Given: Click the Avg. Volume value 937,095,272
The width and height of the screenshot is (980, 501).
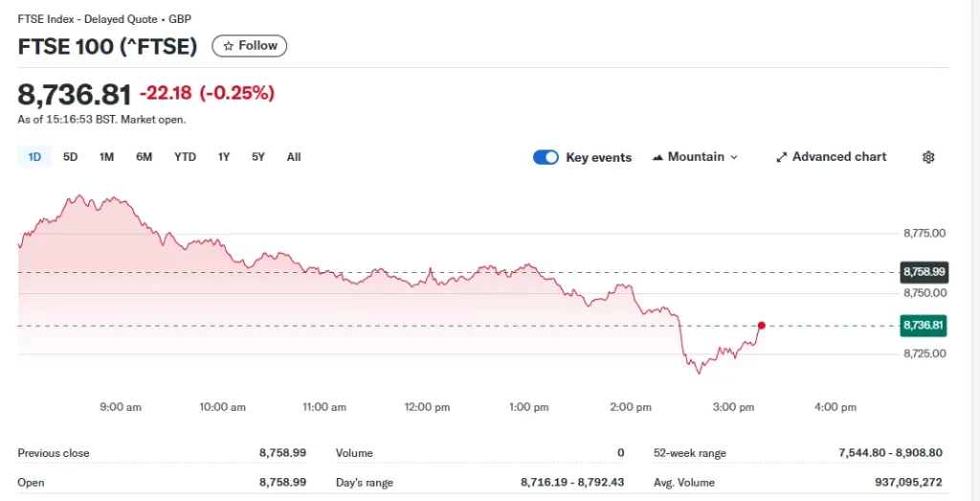Looking at the screenshot, I should tap(907, 483).
